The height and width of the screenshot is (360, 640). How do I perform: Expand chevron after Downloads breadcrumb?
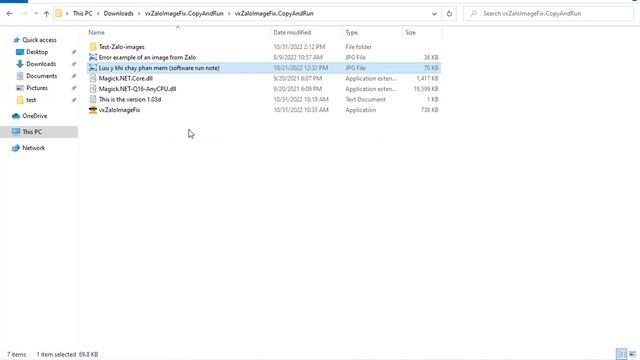[x=139, y=13]
